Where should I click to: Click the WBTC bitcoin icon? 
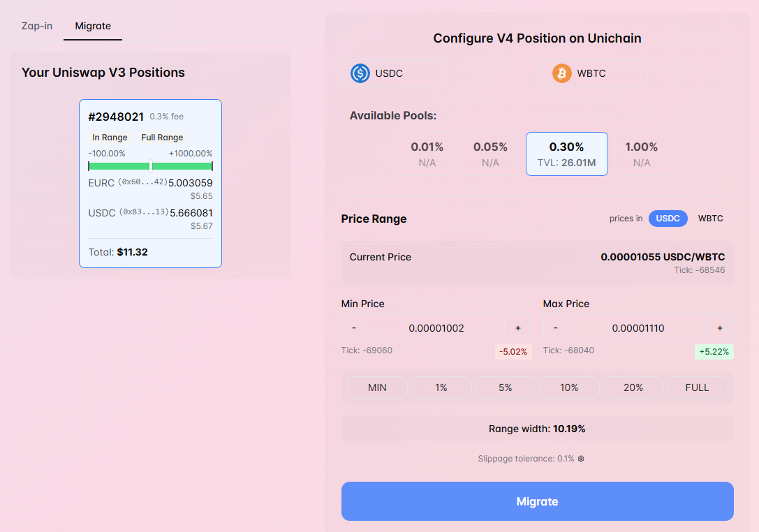tap(562, 73)
